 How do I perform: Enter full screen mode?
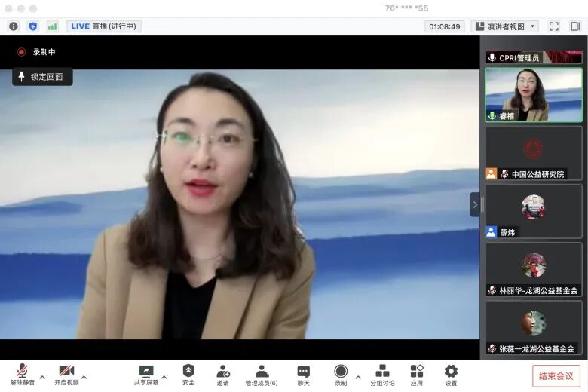554,26
